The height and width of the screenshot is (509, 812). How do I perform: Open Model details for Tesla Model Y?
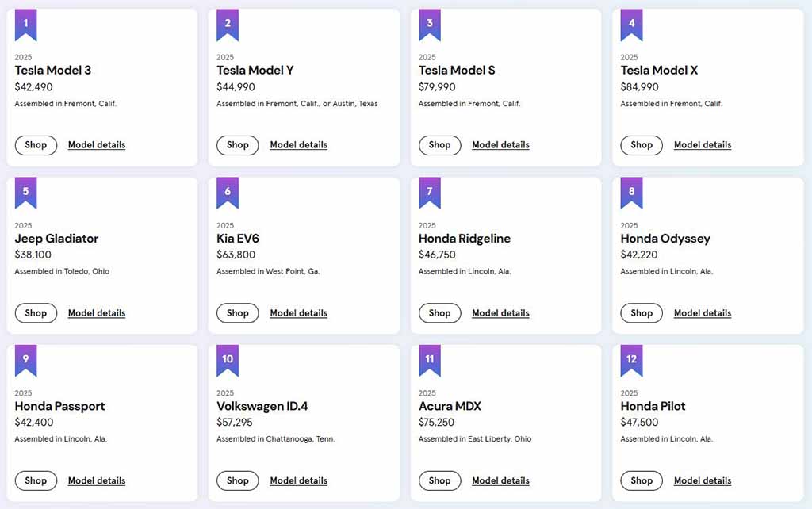[x=298, y=145]
